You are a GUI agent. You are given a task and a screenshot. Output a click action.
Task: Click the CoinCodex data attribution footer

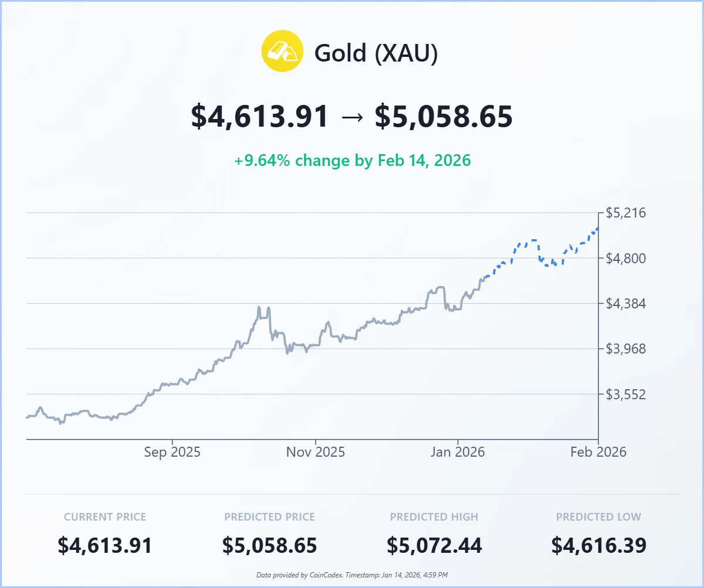(x=352, y=576)
